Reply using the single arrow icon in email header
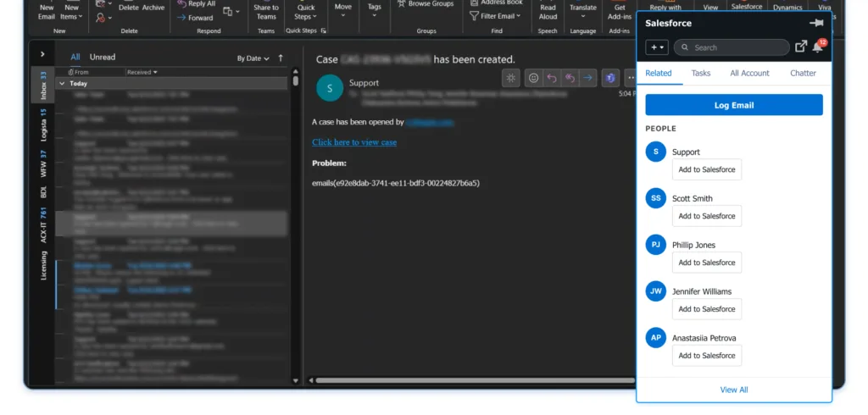This screenshot has width=868, height=415. coord(551,78)
